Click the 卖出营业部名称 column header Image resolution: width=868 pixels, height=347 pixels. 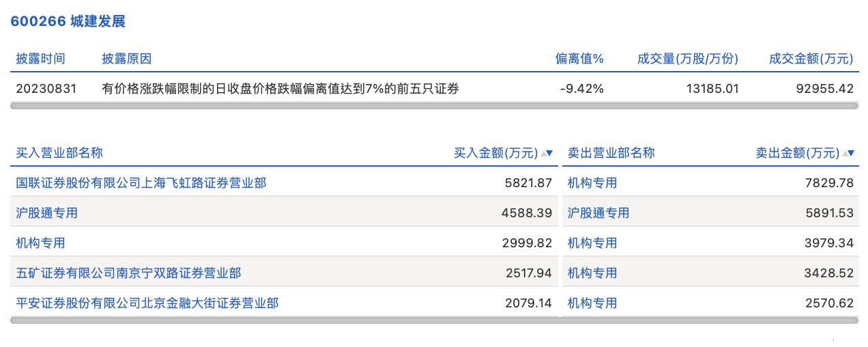[611, 153]
